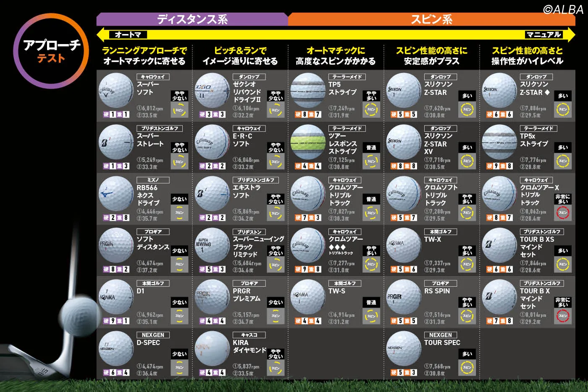Click the 非常に多い spin label for TOUR B X

pos(563,302)
